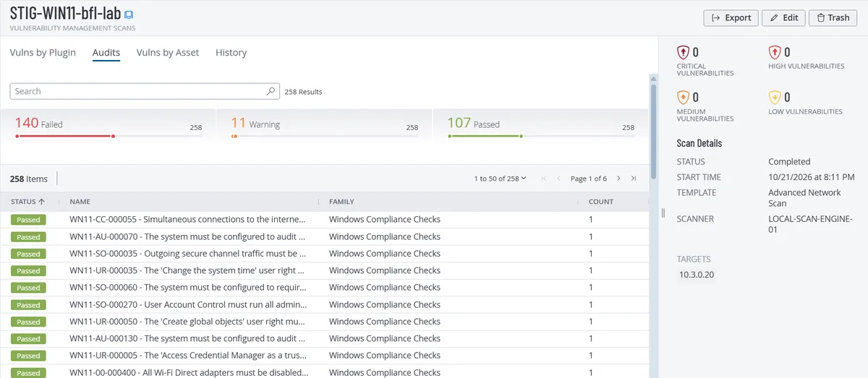Click start time 10/21/2026 at 8:11 PM
868x378 pixels.
pos(812,177)
